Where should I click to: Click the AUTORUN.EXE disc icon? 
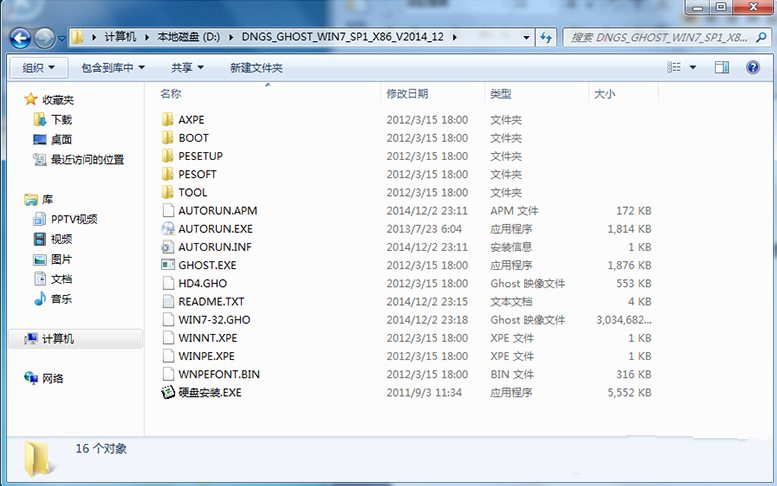tap(168, 229)
